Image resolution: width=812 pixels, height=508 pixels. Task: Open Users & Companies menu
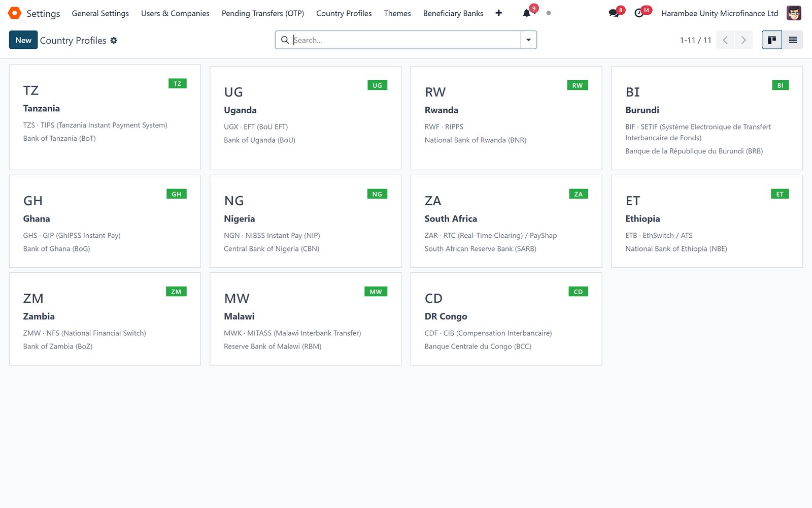(x=175, y=13)
